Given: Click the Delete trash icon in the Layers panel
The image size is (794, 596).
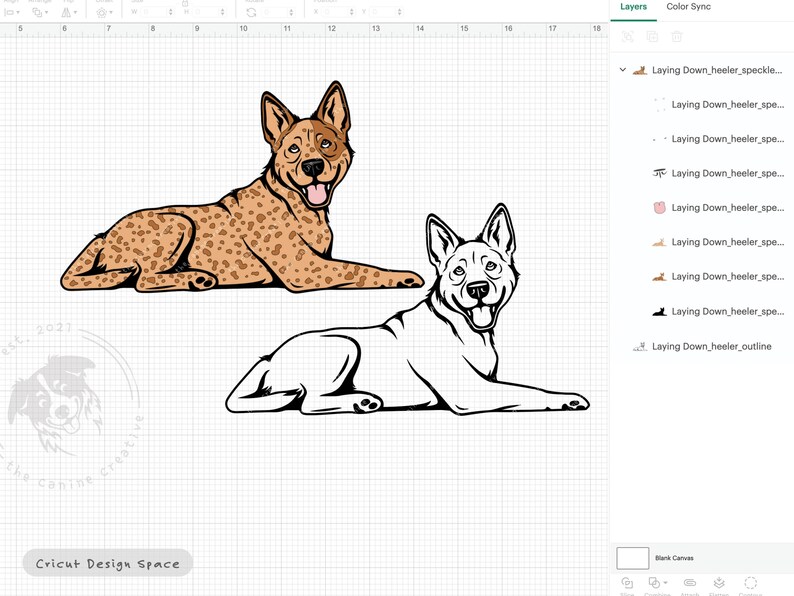Looking at the screenshot, I should point(677,36).
